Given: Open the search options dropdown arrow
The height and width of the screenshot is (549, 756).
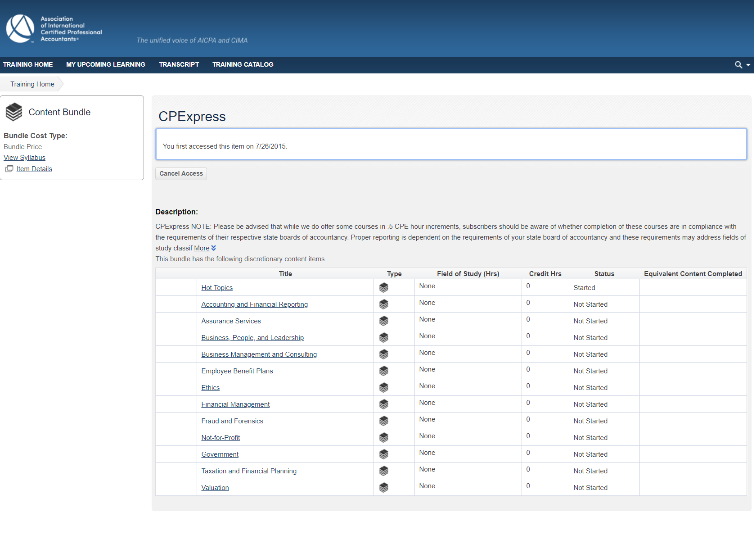Looking at the screenshot, I should point(747,64).
